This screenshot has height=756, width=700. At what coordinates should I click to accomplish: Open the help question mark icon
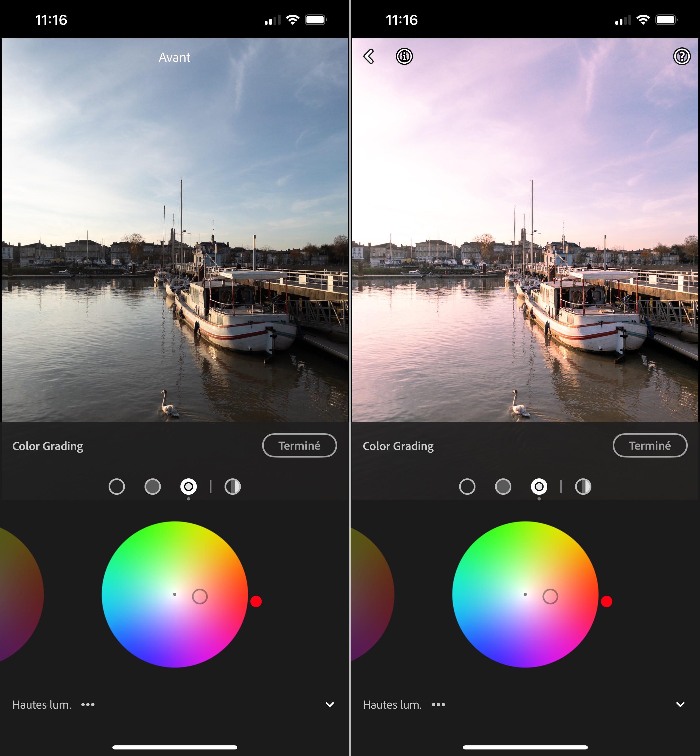tap(681, 56)
